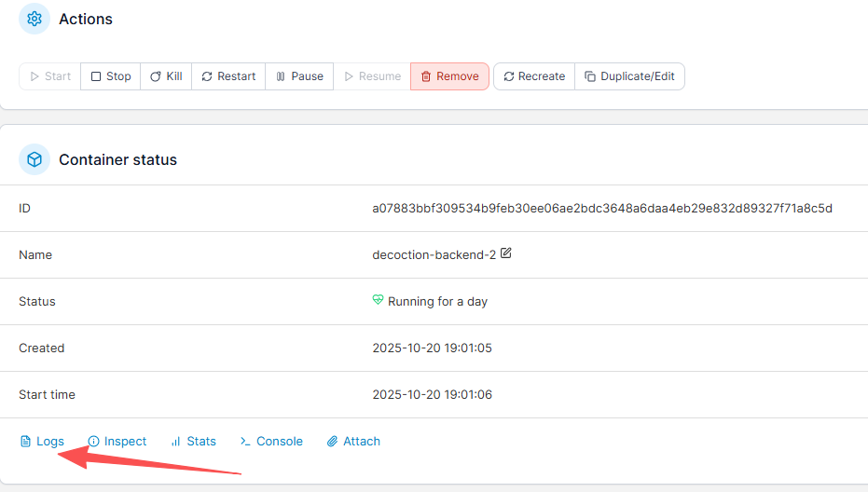Attach to the container
868x492 pixels.
tap(353, 441)
